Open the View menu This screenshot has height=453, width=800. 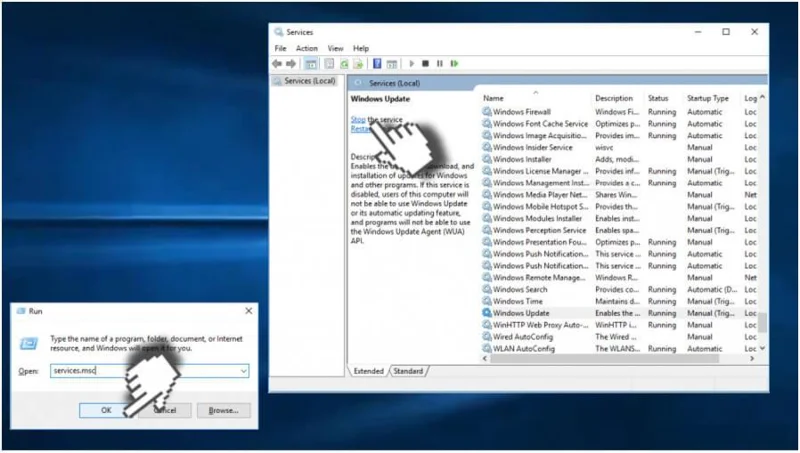[335, 48]
